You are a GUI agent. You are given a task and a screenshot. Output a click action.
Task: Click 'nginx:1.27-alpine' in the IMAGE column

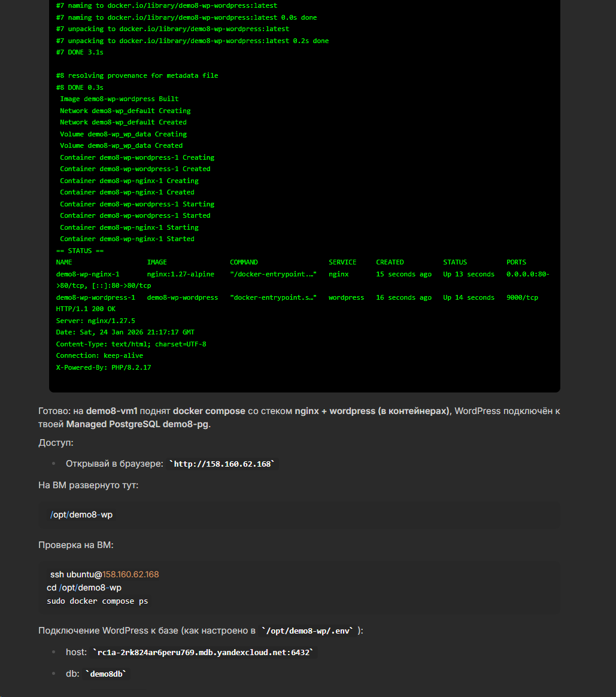coord(181,274)
